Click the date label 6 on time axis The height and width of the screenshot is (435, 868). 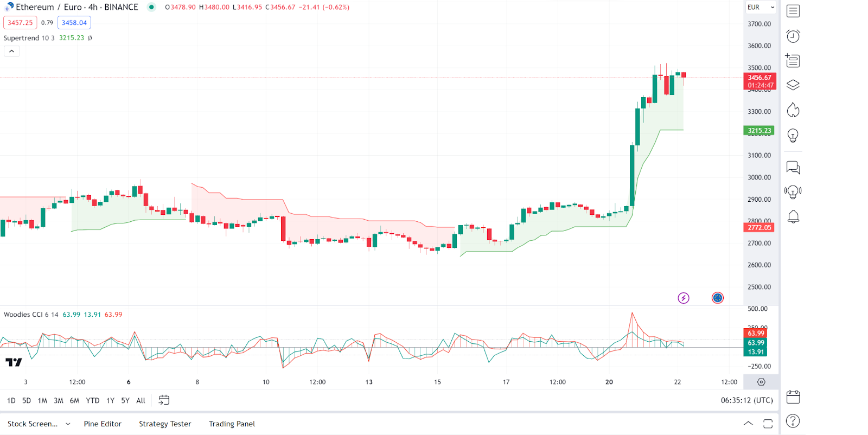pos(129,382)
